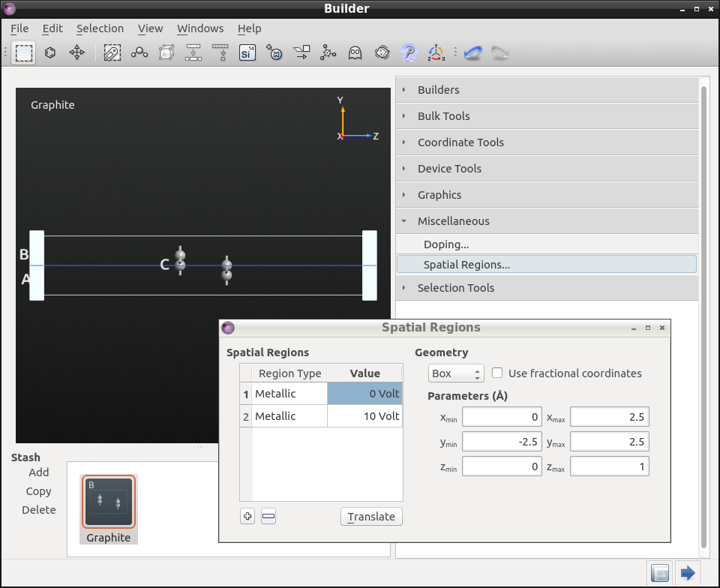Screen dimensions: 720x588
Task: Click the add hydrogen passivate icon
Action: coord(274,53)
